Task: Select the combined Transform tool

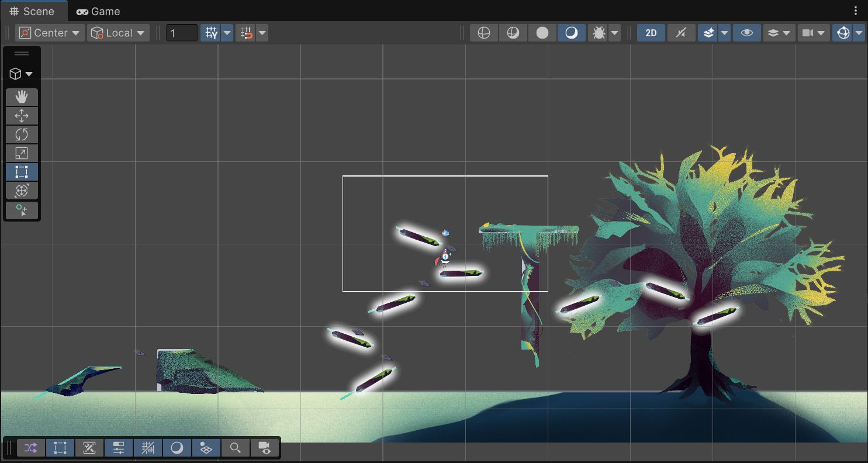Action: [x=22, y=191]
